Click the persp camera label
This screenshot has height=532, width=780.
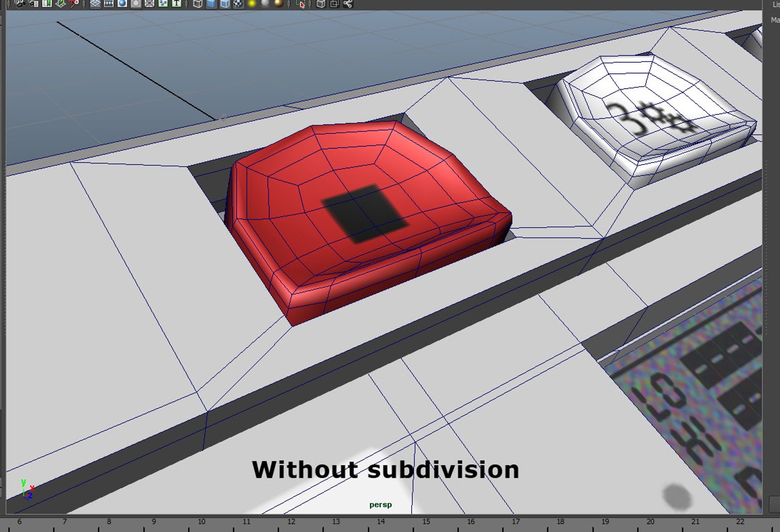click(381, 505)
